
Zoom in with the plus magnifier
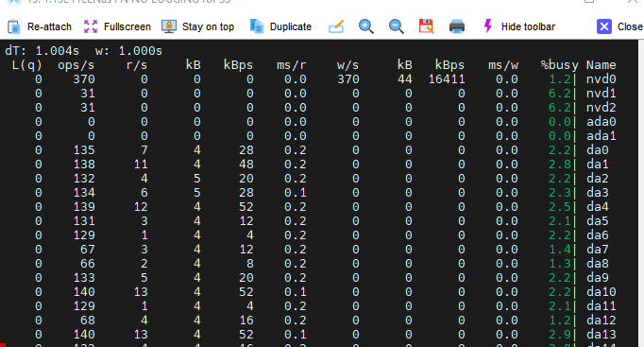point(366,26)
